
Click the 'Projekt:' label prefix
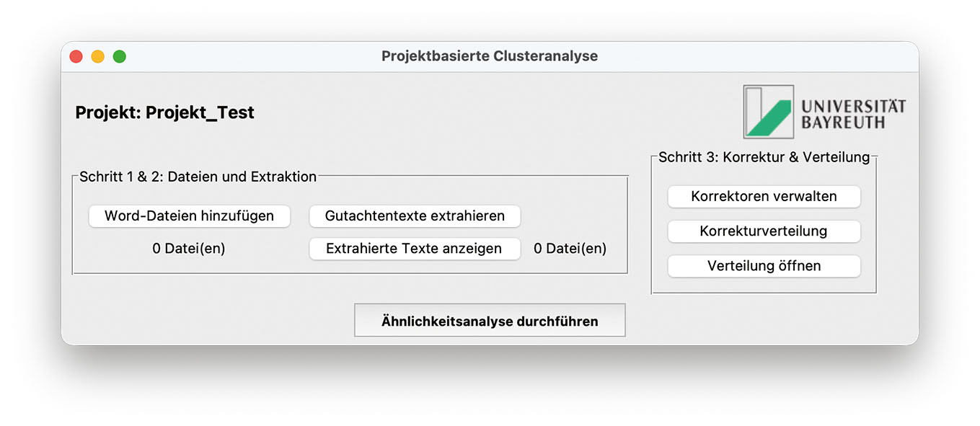(108, 112)
